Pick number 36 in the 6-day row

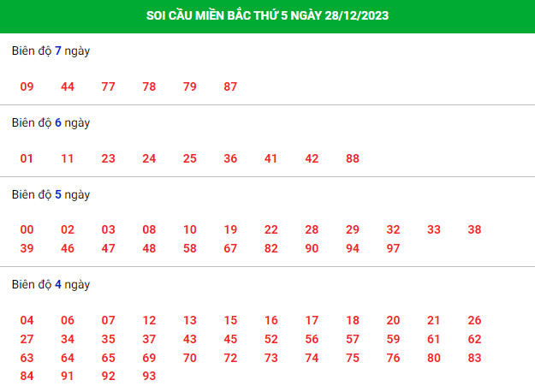click(x=230, y=158)
